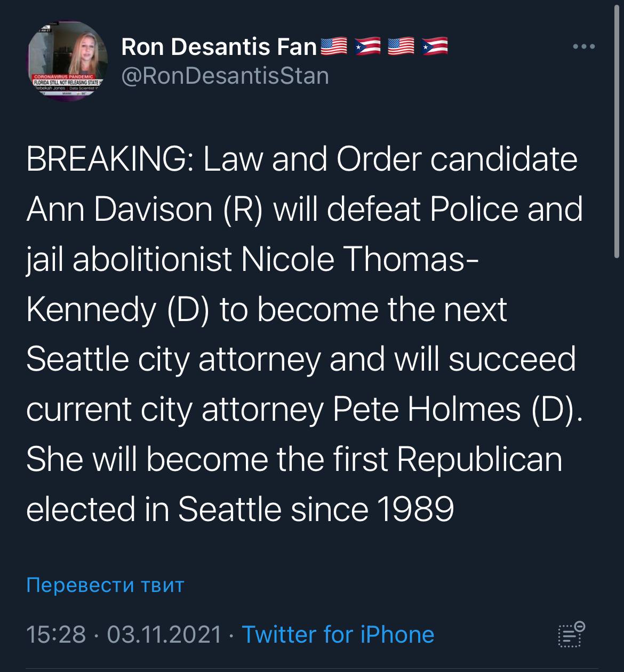The height and width of the screenshot is (672, 624).
Task: Click the year 1989 in tweet text
Action: [x=415, y=509]
